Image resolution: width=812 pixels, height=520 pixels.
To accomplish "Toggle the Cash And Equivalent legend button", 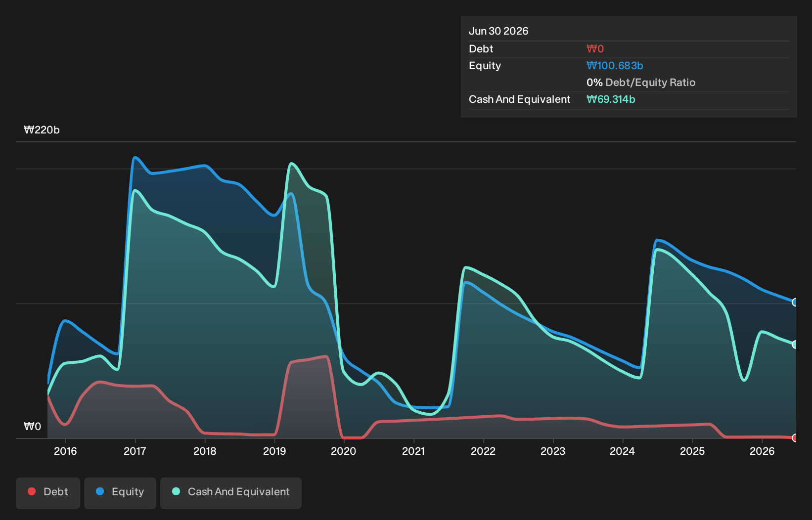I will tap(231, 493).
